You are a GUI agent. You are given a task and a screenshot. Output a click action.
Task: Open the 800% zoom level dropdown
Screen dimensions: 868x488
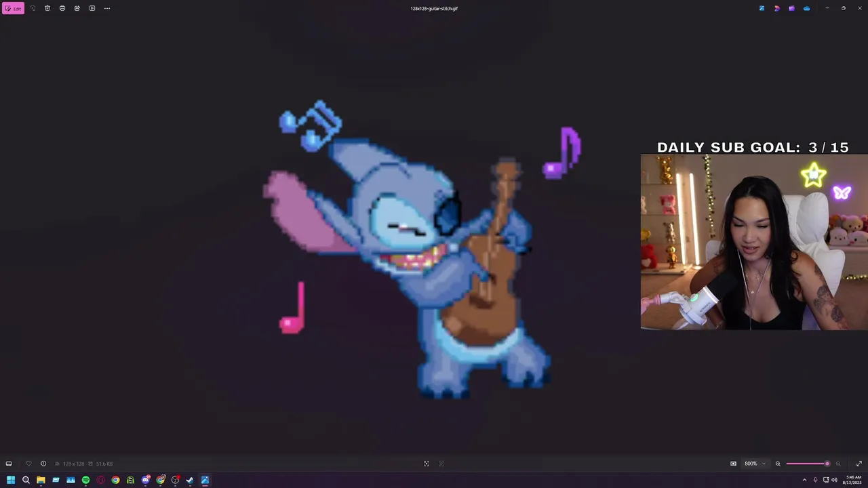(755, 464)
